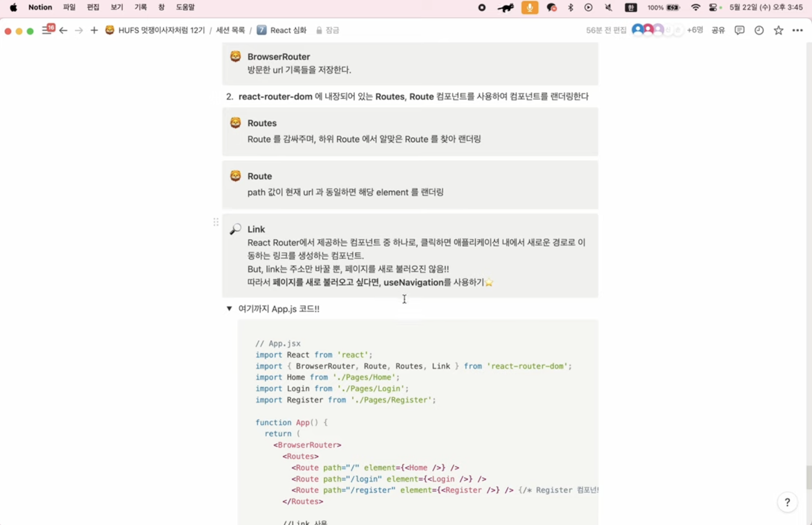Viewport: 812px width, 525px height.
Task: Click the red user avatar
Action: click(x=648, y=30)
